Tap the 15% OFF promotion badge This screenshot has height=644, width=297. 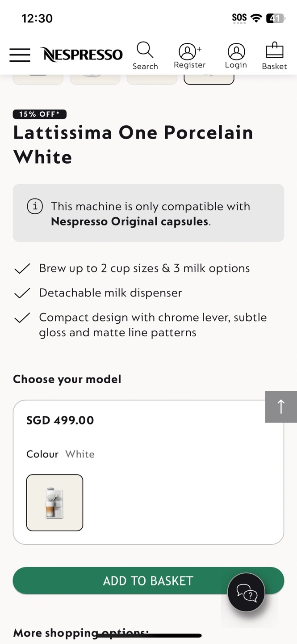[x=40, y=114]
